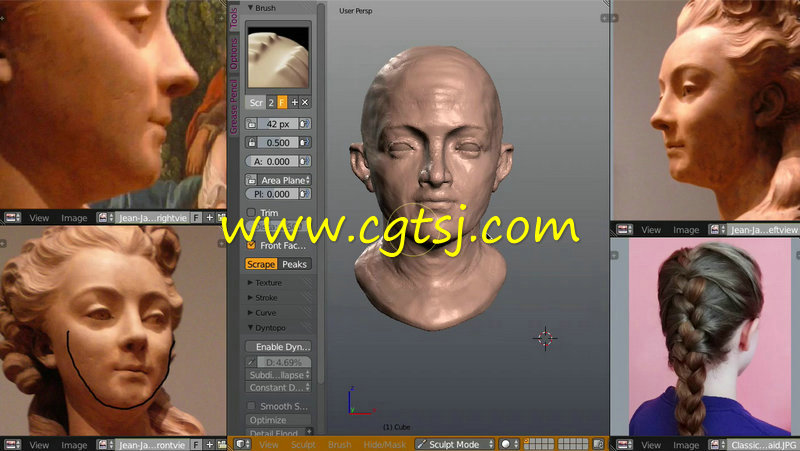Select Scrape brush direction
The image size is (800, 451).
pos(261,264)
